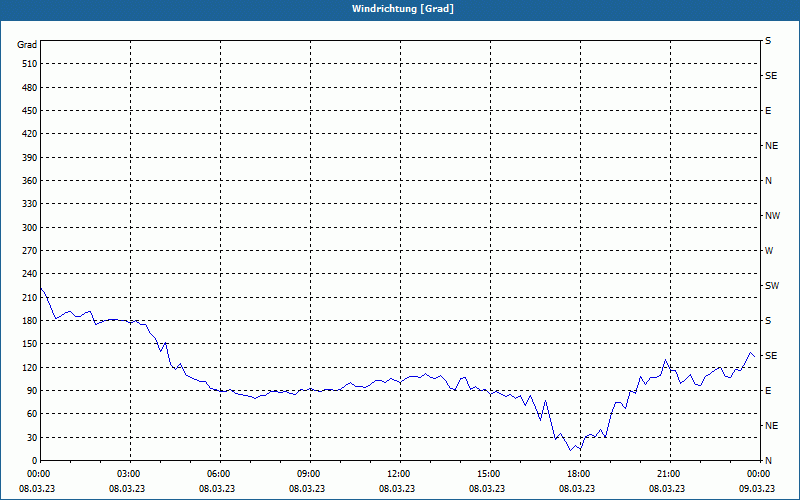Screen dimensions: 800x500
Task: Click the 30 degree axis label
Action: coord(32,438)
